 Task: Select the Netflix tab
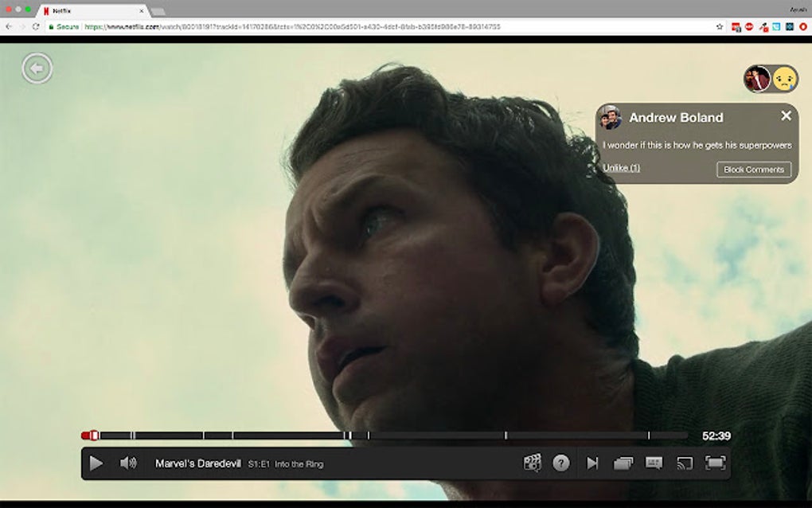pyautogui.click(x=93, y=11)
